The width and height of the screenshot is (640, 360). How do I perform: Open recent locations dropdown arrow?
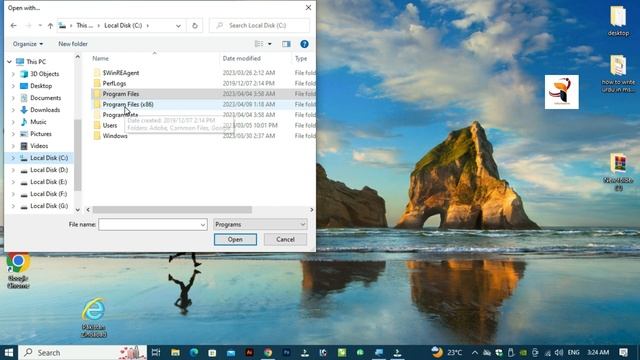[x=40, y=25]
